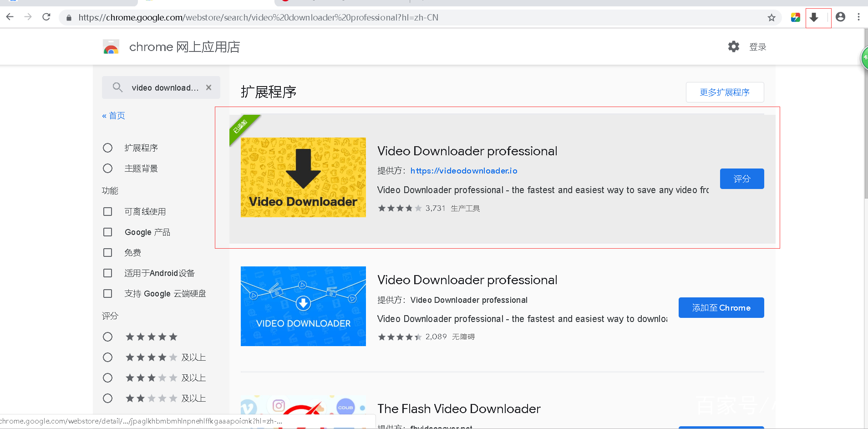Click the colorful extension icon in toolbar

[x=795, y=18]
